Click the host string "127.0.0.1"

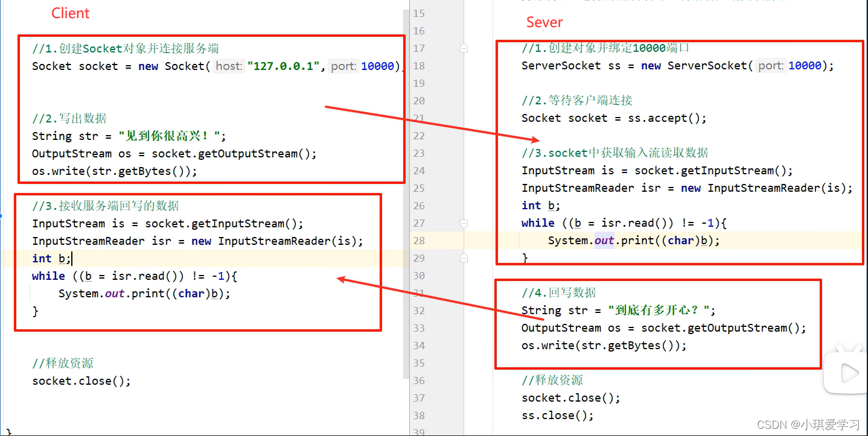coord(283,66)
